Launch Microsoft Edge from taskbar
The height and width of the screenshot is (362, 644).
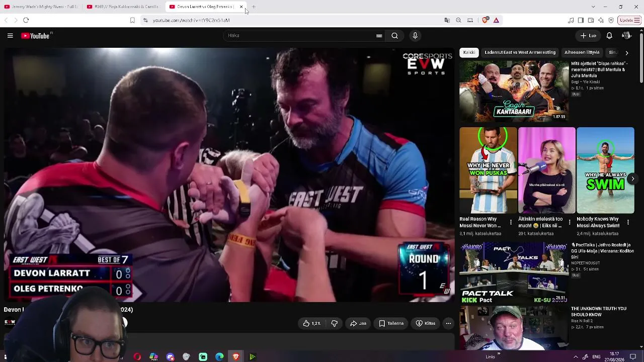pos(219,357)
